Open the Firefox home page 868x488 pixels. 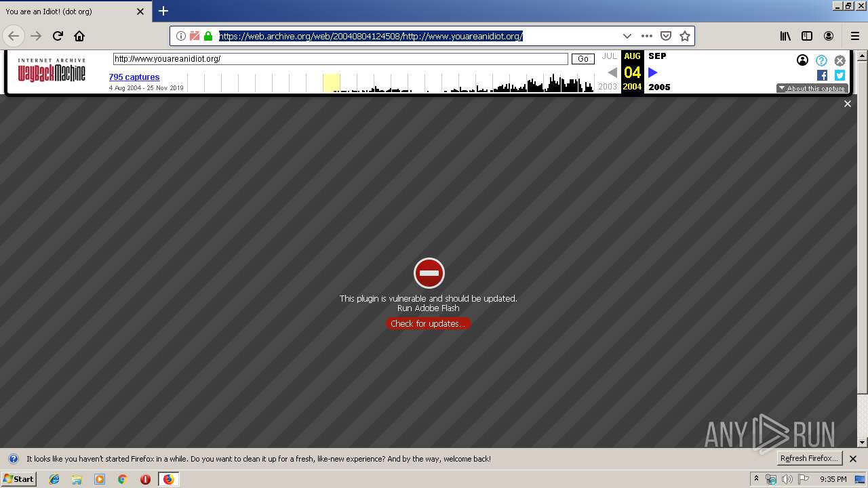pyautogui.click(x=79, y=36)
